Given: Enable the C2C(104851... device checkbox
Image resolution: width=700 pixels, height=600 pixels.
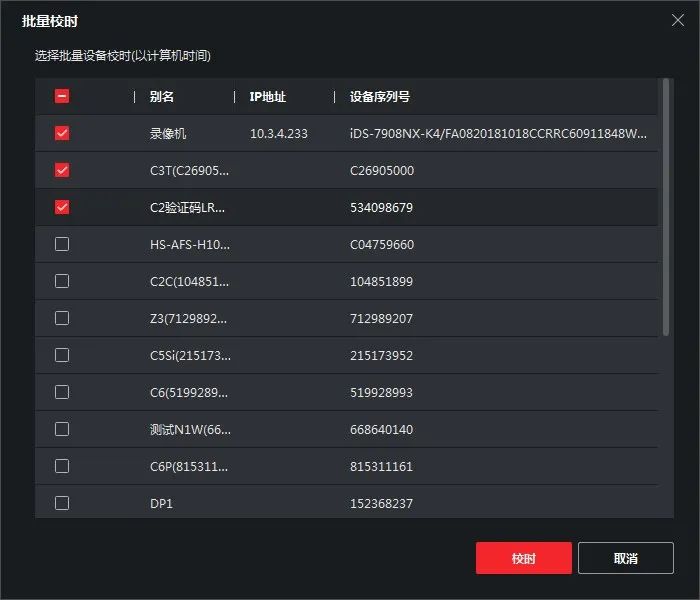Looking at the screenshot, I should [x=62, y=282].
